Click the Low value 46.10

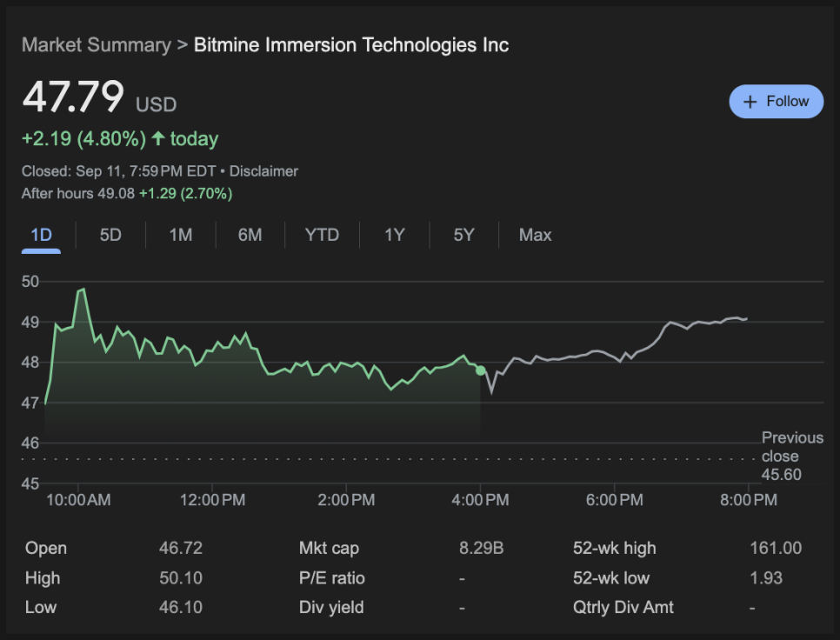click(181, 607)
